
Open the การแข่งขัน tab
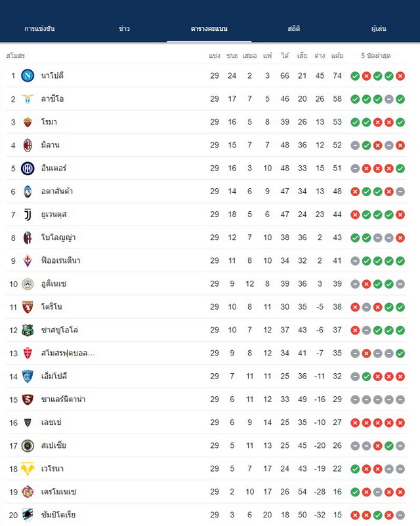pyautogui.click(x=39, y=28)
